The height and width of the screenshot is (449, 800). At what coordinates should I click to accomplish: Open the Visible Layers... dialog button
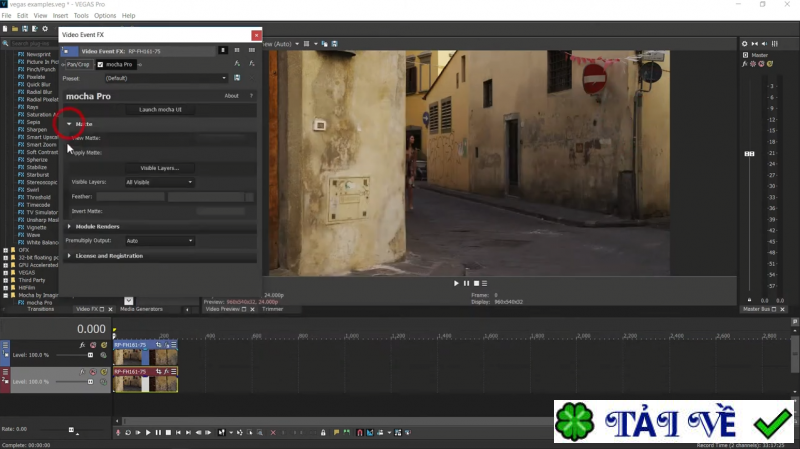pyautogui.click(x=160, y=168)
